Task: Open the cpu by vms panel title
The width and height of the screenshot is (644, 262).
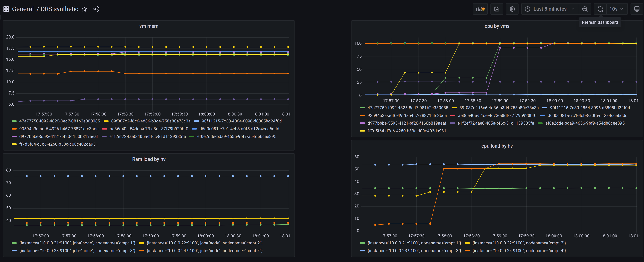Action: [497, 26]
